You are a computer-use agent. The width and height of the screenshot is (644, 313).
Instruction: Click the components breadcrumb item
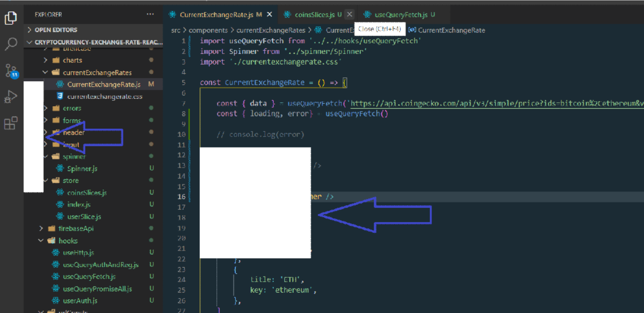pyautogui.click(x=208, y=30)
